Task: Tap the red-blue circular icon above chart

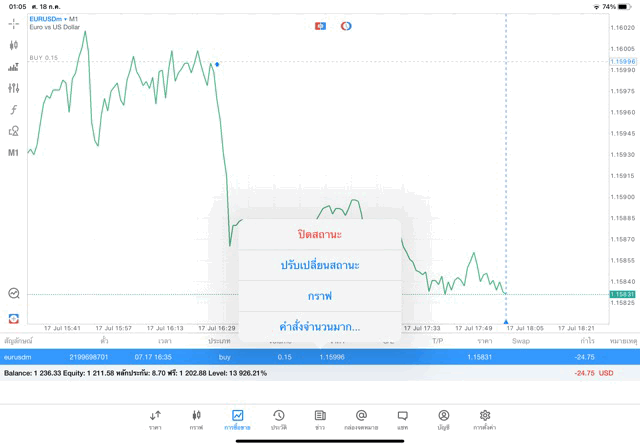Action: (x=346, y=26)
